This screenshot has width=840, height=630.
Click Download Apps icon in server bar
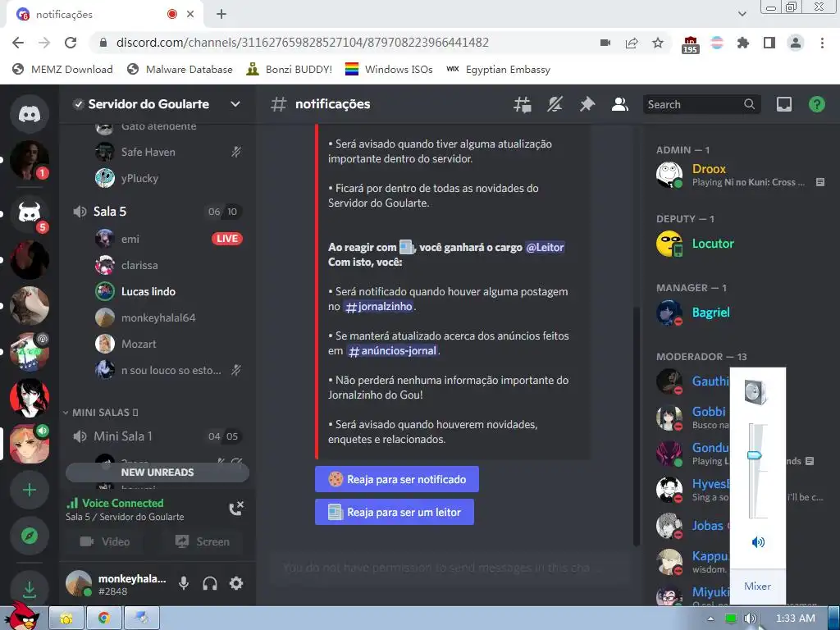point(30,590)
